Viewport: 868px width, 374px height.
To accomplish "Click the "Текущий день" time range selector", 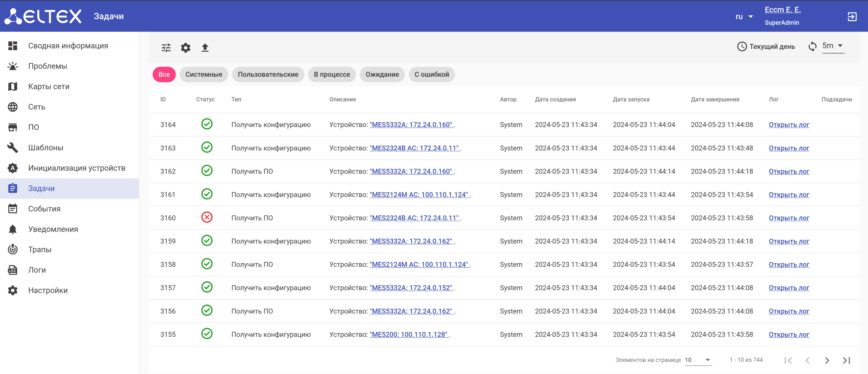I will (766, 46).
